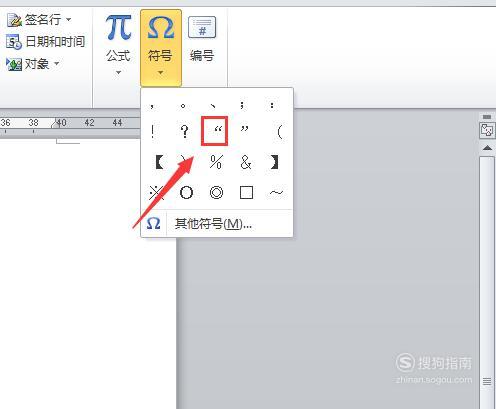The image size is (496, 409).
Task: Insert the right black lenticular bracket 】
Action: pyautogui.click(x=274, y=162)
